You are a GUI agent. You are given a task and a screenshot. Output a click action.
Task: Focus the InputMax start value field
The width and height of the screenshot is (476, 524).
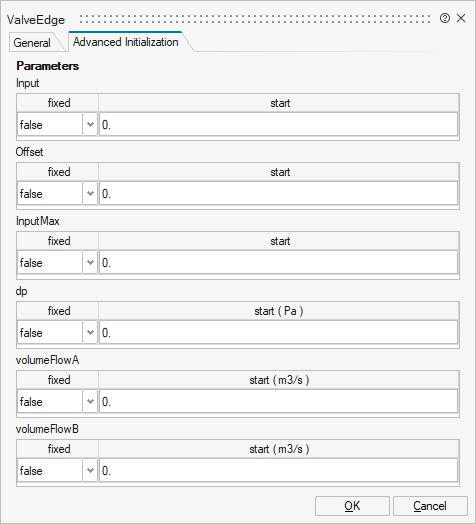(x=278, y=263)
